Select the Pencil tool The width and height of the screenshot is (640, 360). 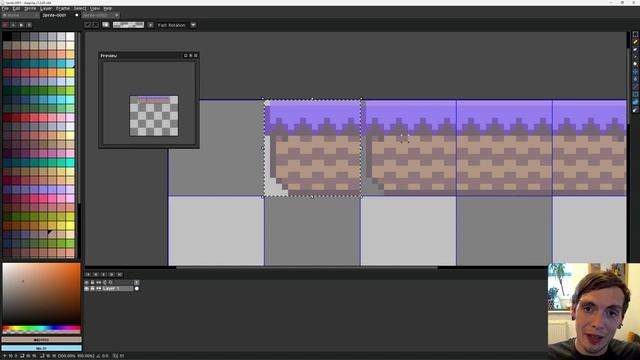click(635, 42)
